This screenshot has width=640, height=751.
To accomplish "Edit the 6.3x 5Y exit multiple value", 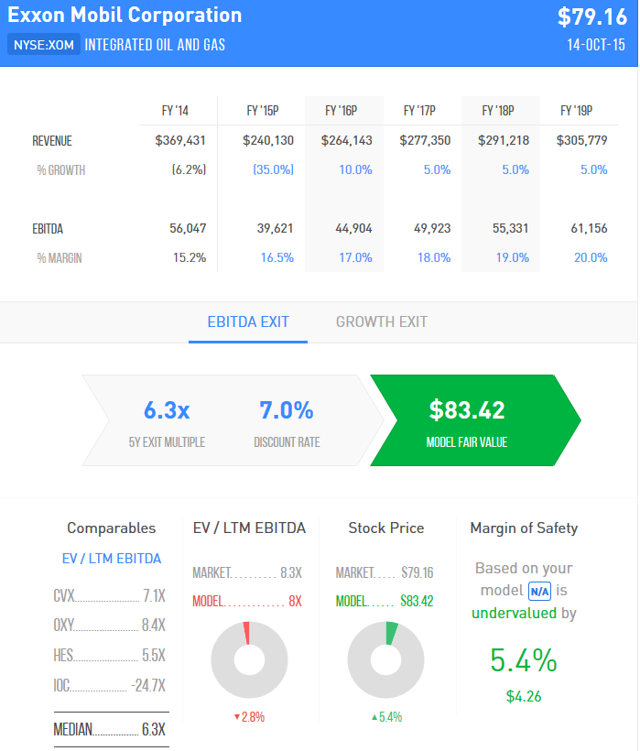I will [167, 410].
